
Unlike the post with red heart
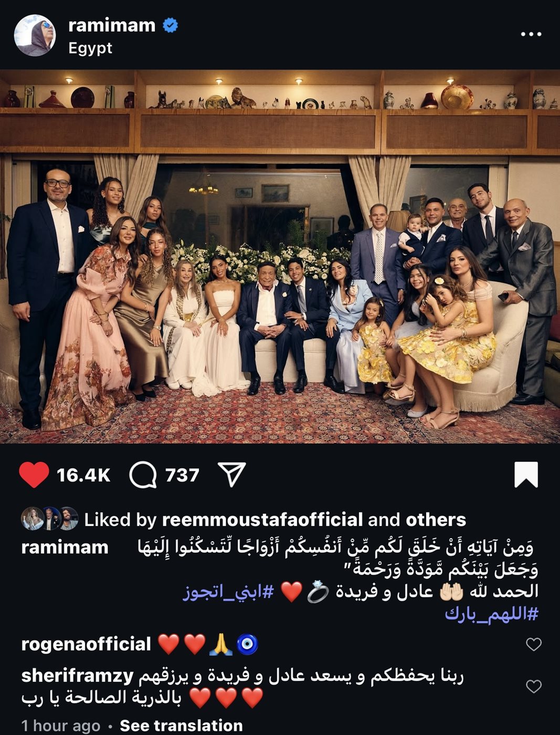click(34, 475)
